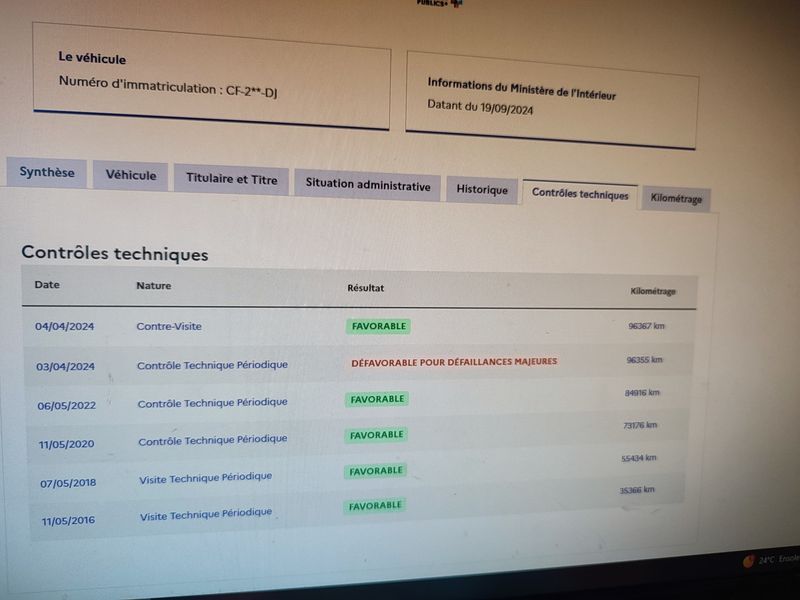Click the Datant du 19/09/2024 text
Screen dimensions: 800x600
(480, 108)
